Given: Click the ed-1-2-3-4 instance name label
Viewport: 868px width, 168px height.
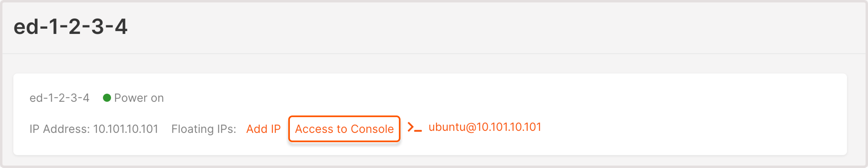Looking at the screenshot, I should pos(60,98).
